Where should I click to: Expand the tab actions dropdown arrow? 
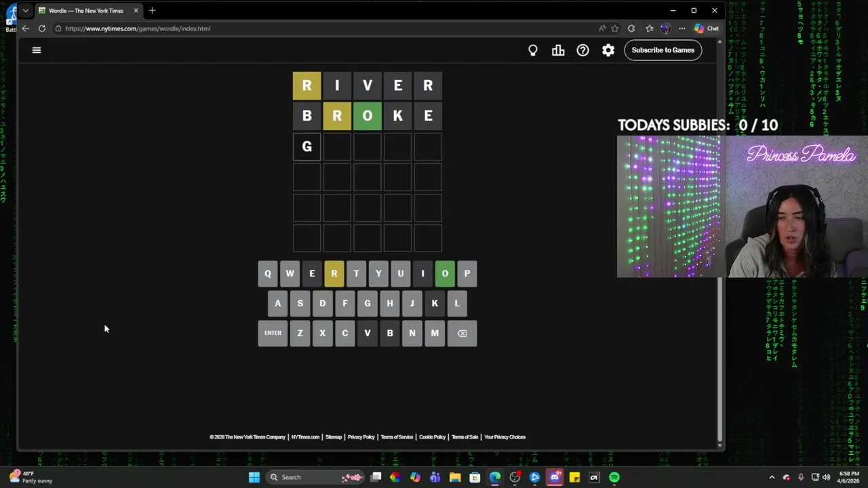25,11
